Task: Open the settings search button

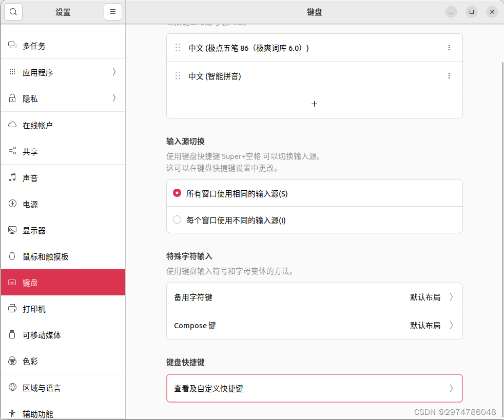Action: click(x=13, y=12)
